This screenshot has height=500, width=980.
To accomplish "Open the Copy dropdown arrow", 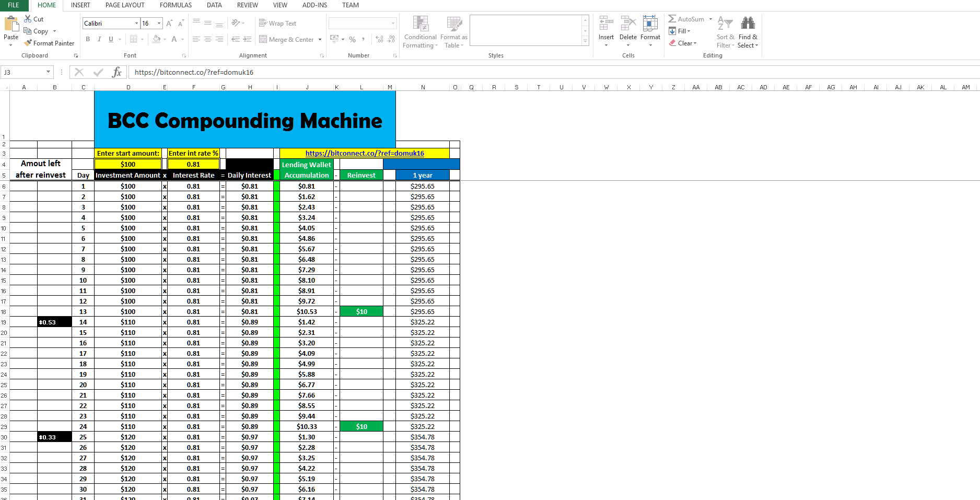I will pyautogui.click(x=54, y=31).
